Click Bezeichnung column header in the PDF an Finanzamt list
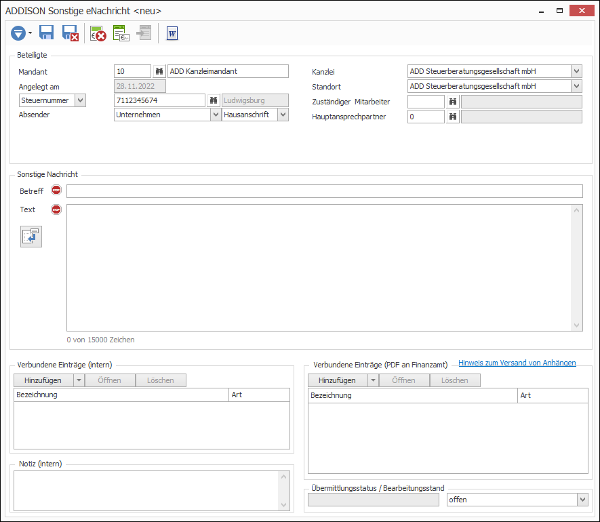 point(413,396)
